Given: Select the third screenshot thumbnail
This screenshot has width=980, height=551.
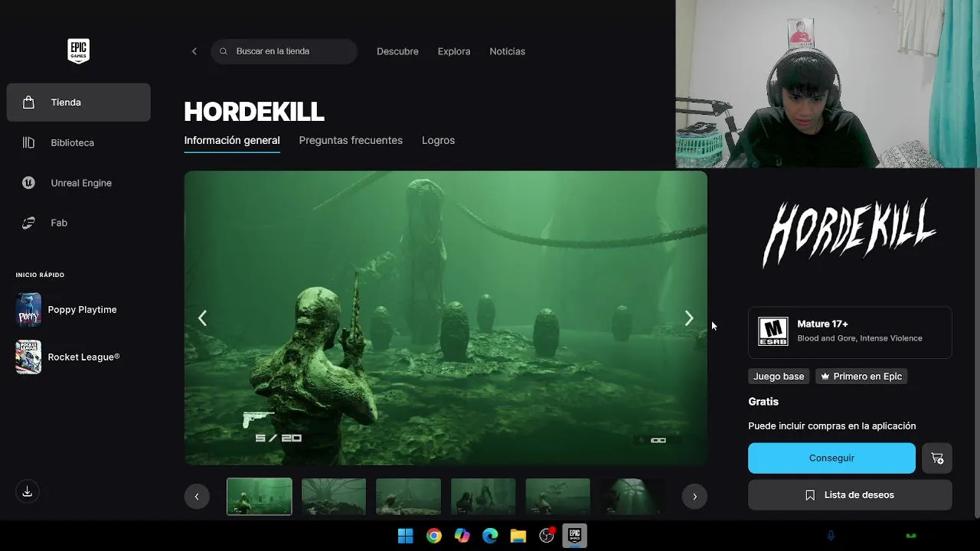Looking at the screenshot, I should (x=408, y=497).
